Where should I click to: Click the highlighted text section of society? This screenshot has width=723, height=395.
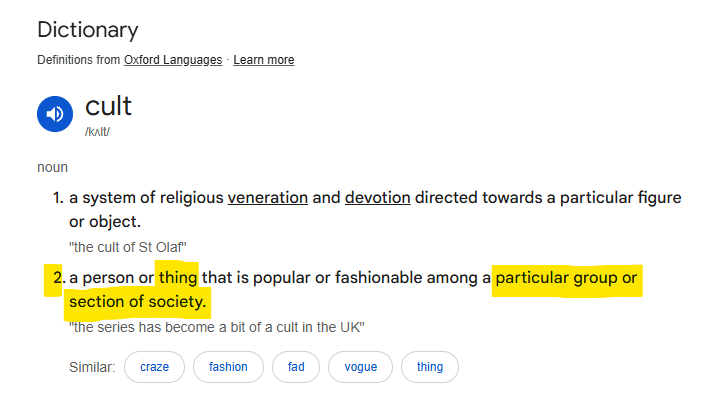137,302
